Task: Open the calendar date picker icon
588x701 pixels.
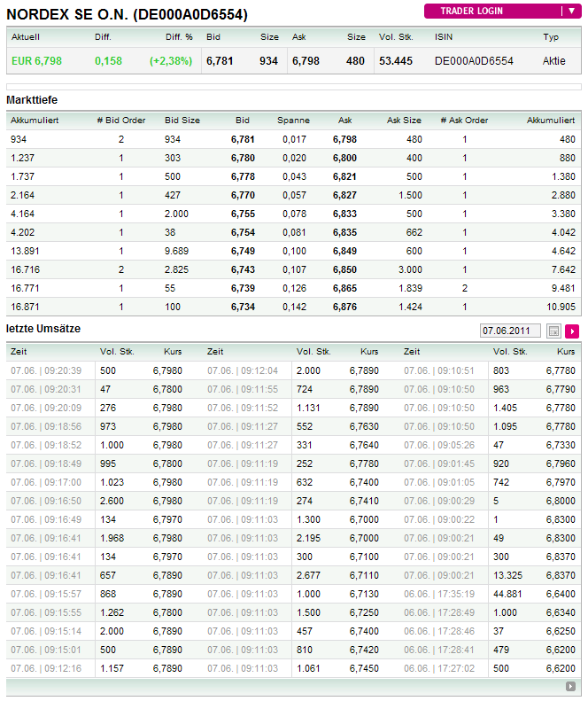Action: (x=554, y=331)
